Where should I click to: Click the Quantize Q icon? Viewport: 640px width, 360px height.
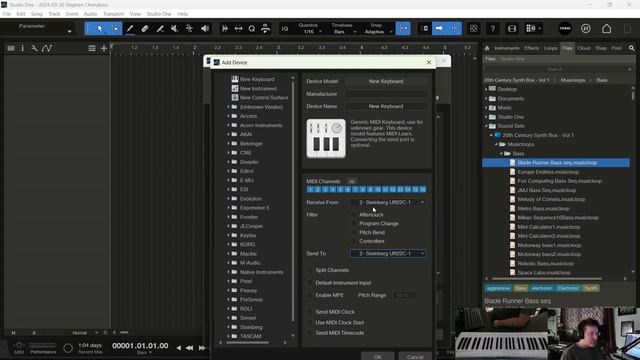click(252, 29)
